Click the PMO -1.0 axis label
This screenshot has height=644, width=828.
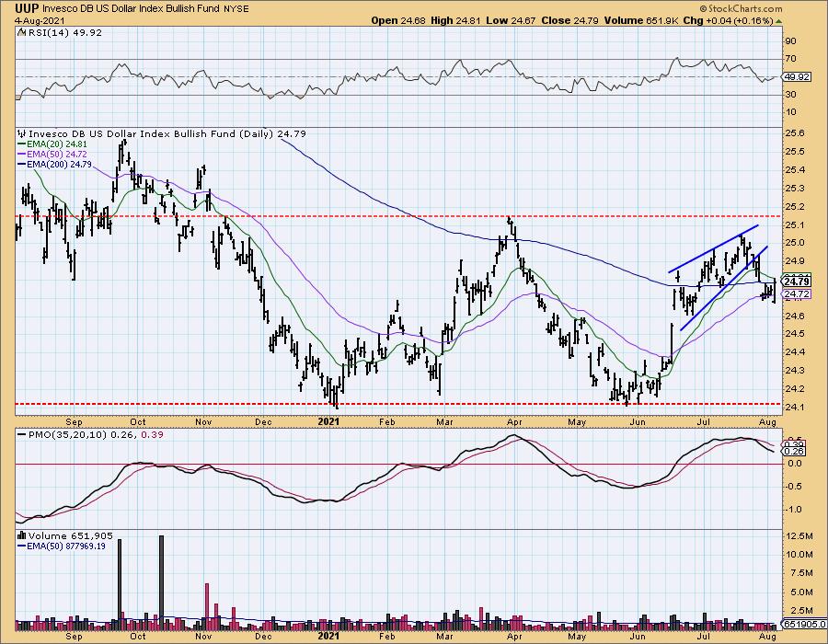pyautogui.click(x=794, y=510)
